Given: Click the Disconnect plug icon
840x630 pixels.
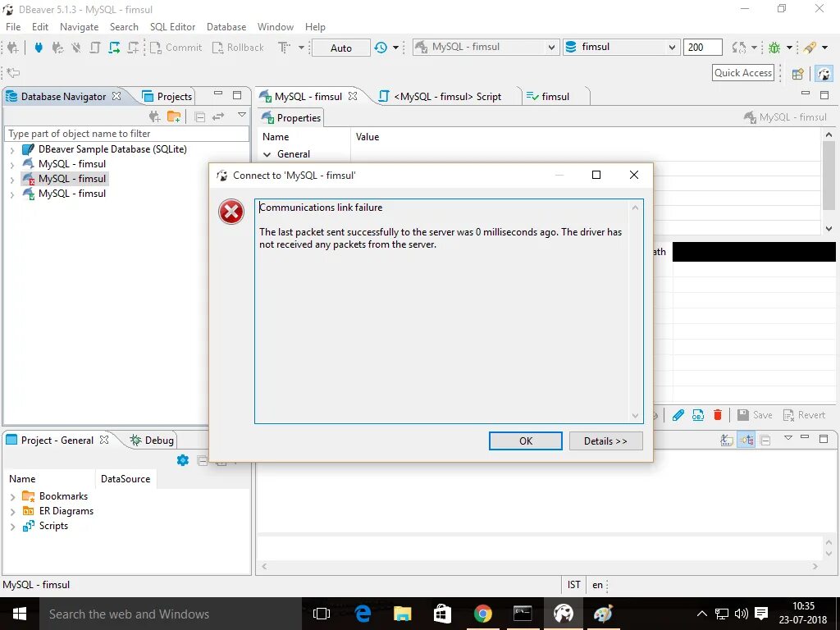Looking at the screenshot, I should (76, 47).
